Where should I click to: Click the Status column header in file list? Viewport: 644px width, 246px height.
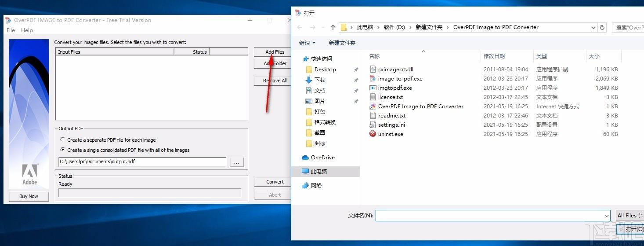192,52
